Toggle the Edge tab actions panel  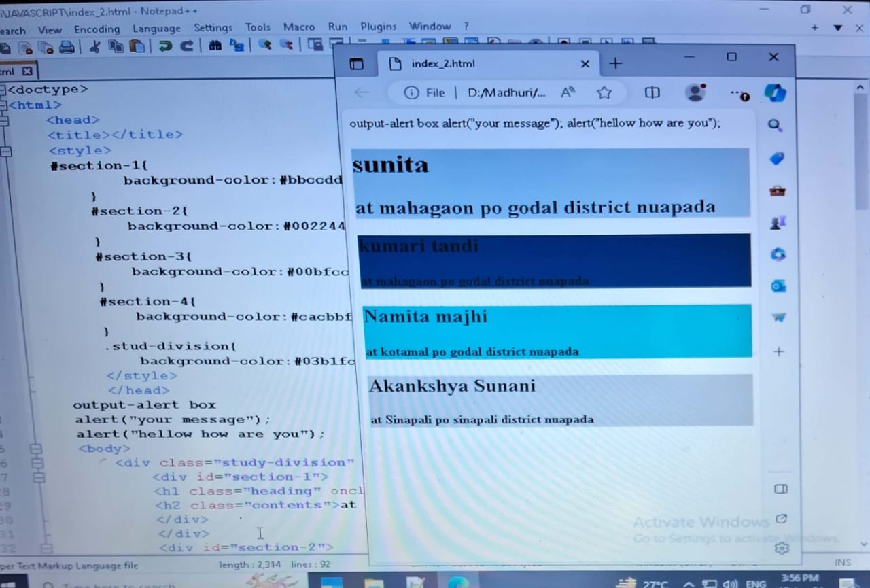[x=357, y=64]
